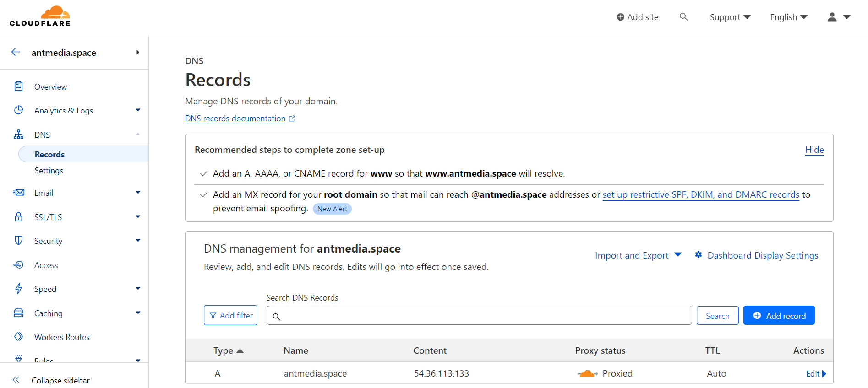The image size is (868, 388).
Task: Click the back arrow beside antmedia.space
Action: [16, 52]
